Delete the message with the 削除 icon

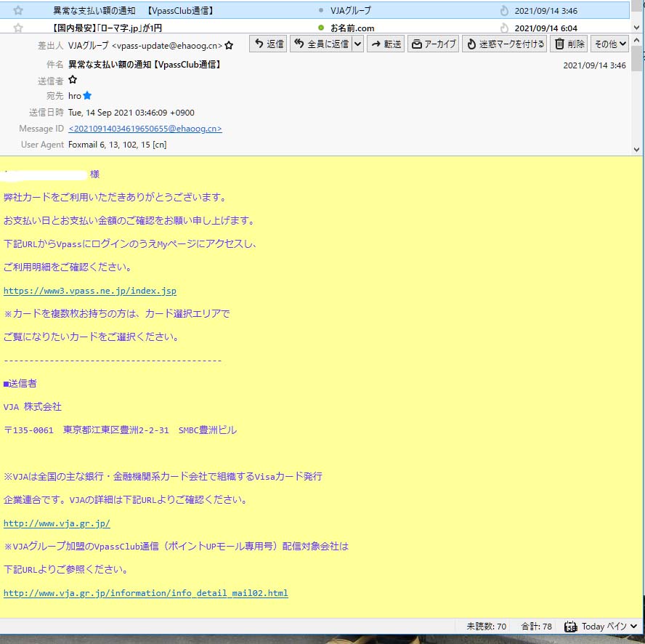(x=569, y=44)
